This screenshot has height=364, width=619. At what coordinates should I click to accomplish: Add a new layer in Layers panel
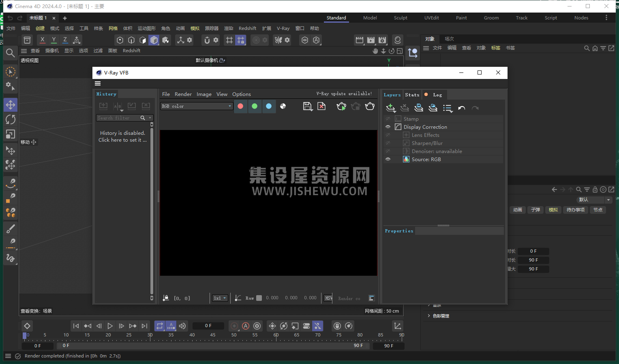point(390,108)
